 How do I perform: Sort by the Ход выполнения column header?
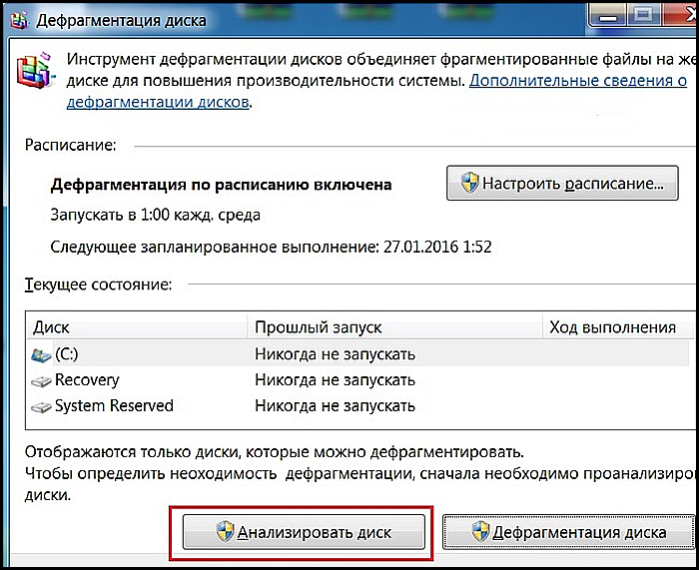click(x=618, y=327)
